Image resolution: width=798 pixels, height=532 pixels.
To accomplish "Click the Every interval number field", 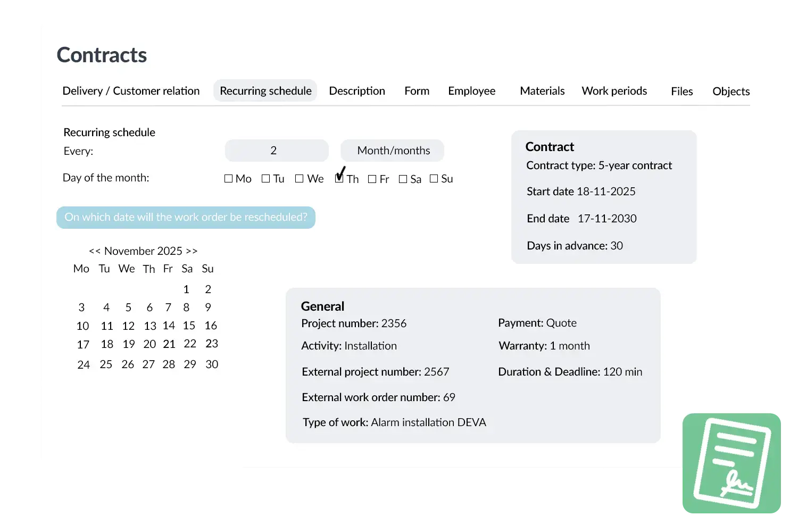I will click(x=276, y=151).
